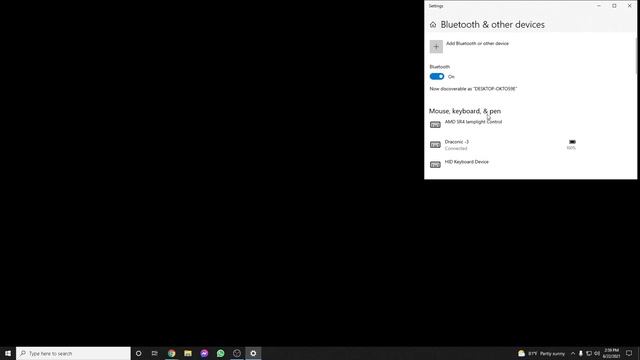Open the taskbar clock and date
Screen dimensions: 640x360
(611, 353)
